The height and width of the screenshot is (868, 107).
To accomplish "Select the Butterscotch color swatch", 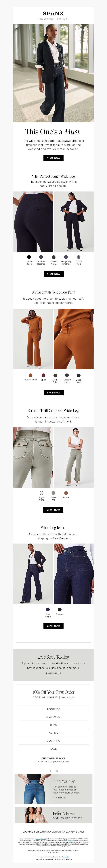I will pyautogui.click(x=31, y=375).
